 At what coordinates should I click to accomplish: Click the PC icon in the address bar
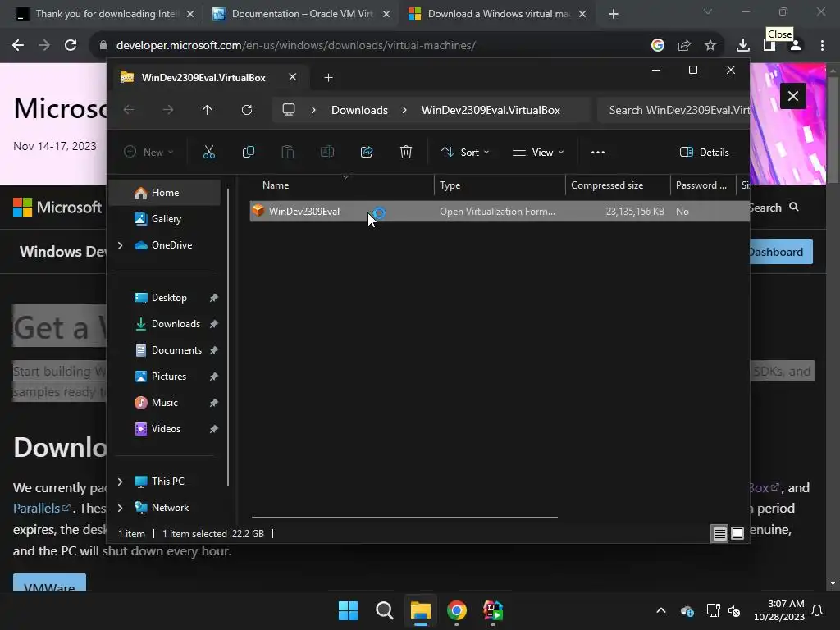(289, 110)
